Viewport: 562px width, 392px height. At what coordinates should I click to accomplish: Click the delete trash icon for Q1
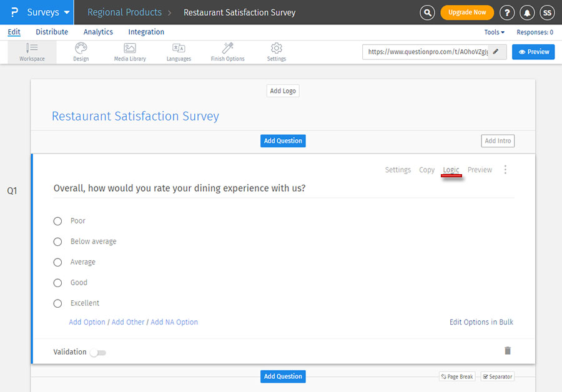pos(508,350)
